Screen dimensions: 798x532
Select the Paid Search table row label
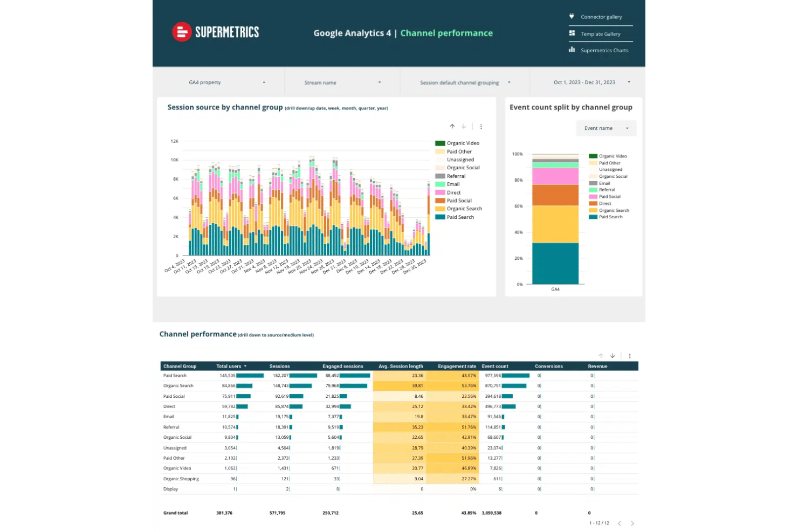pos(175,376)
